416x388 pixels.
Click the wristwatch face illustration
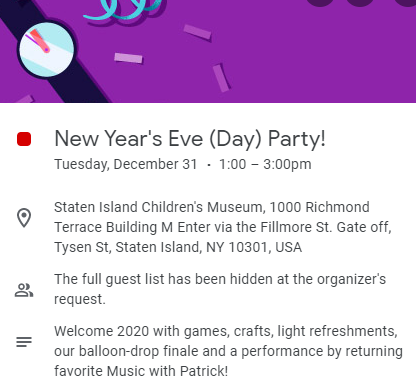tap(46, 50)
